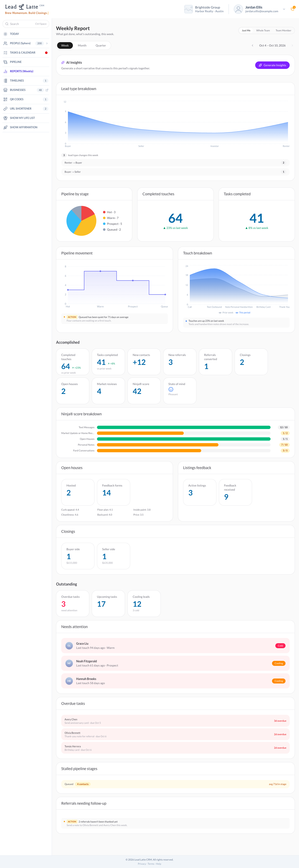Viewport: 299px width, 868px height.
Task: Open Grace Liu needs attention row
Action: (175, 646)
